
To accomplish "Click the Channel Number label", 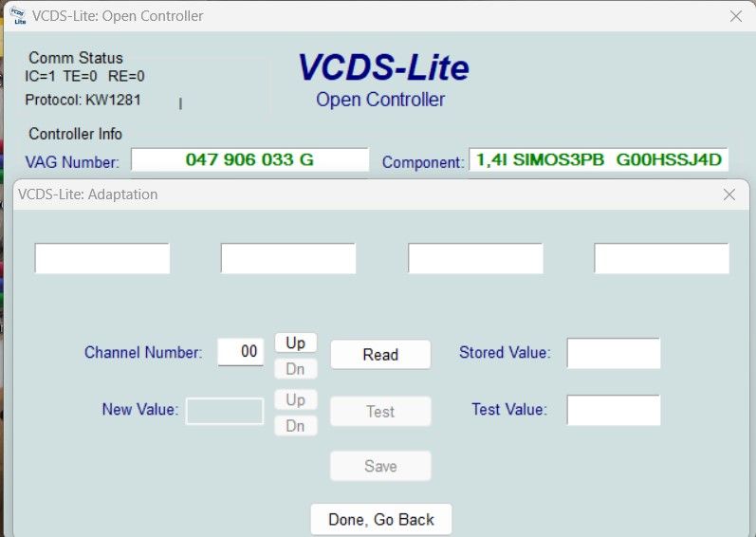I will coord(143,352).
